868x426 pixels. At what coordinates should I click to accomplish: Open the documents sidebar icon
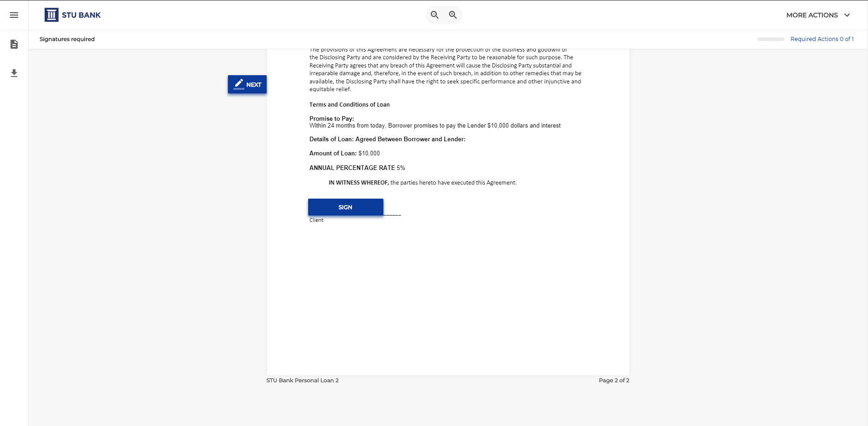click(14, 44)
